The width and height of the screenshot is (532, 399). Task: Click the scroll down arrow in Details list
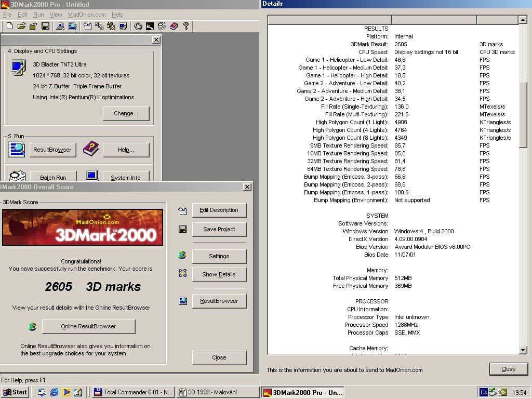pyautogui.click(x=523, y=350)
